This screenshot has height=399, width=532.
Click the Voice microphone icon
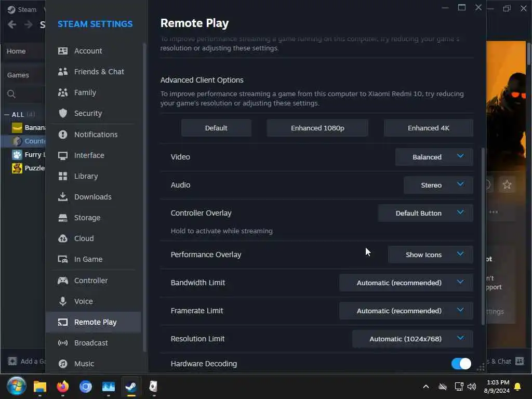pos(63,301)
